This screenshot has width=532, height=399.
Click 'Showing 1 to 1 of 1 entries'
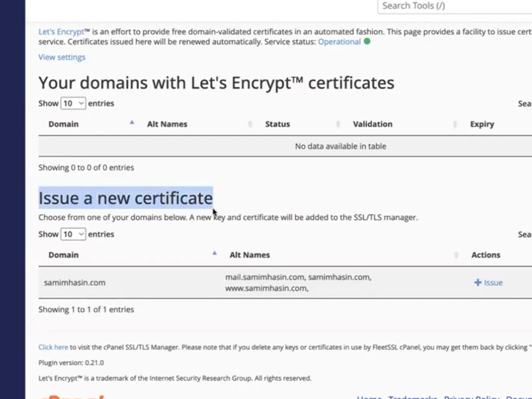click(86, 310)
